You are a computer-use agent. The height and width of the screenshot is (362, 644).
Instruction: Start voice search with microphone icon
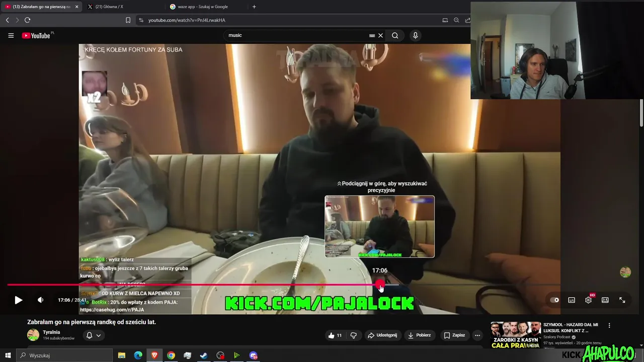415,36
